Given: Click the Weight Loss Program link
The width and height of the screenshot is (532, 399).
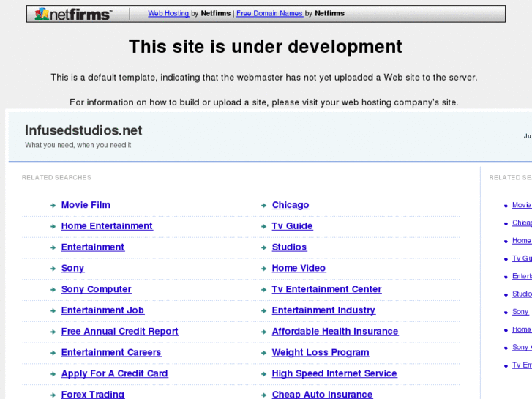Looking at the screenshot, I should (x=321, y=352).
